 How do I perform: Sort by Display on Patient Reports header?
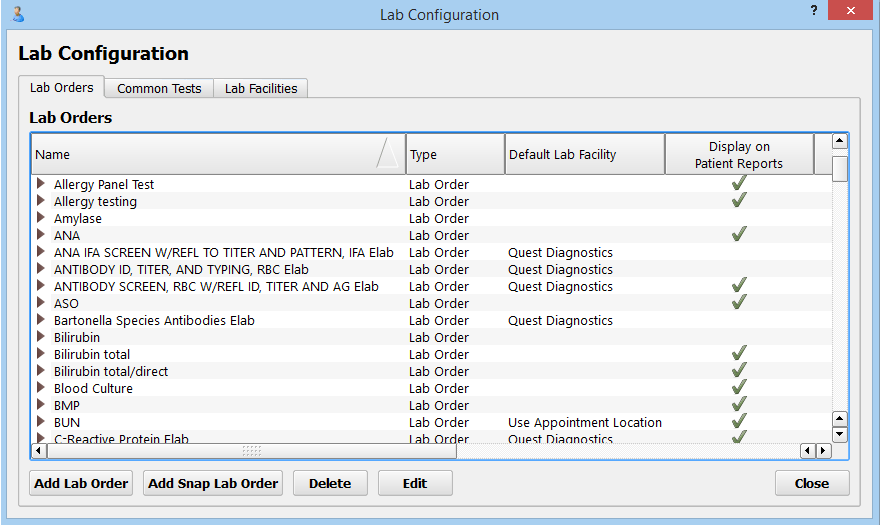[739, 154]
